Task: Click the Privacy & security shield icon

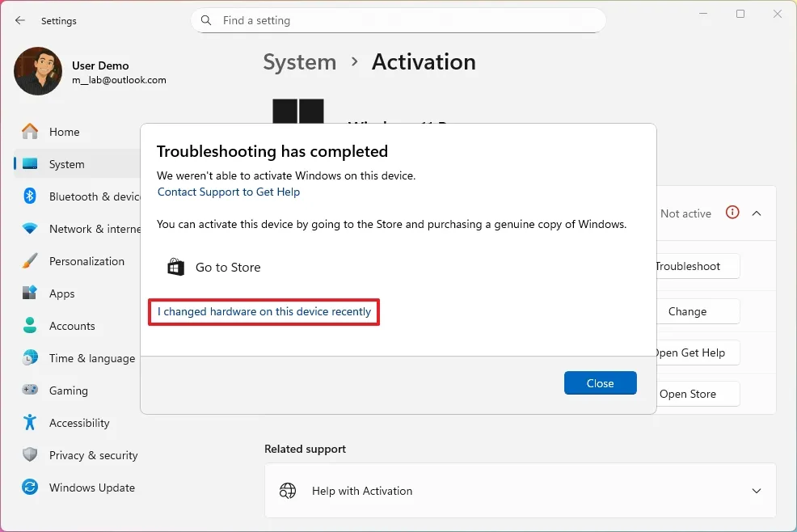Action: click(x=30, y=455)
